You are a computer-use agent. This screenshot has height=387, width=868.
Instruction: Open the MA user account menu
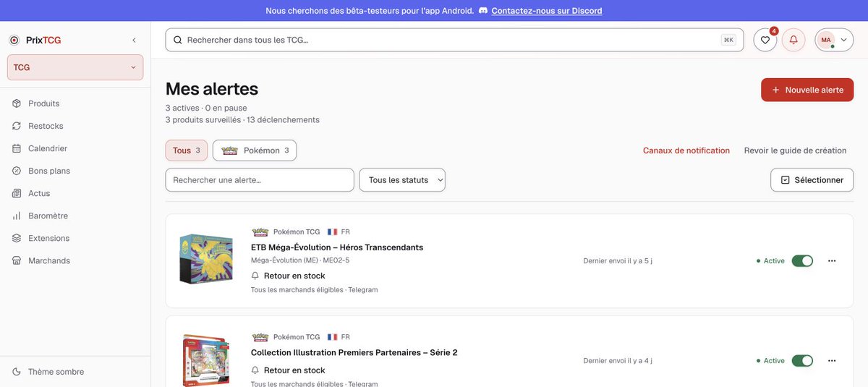click(x=834, y=40)
